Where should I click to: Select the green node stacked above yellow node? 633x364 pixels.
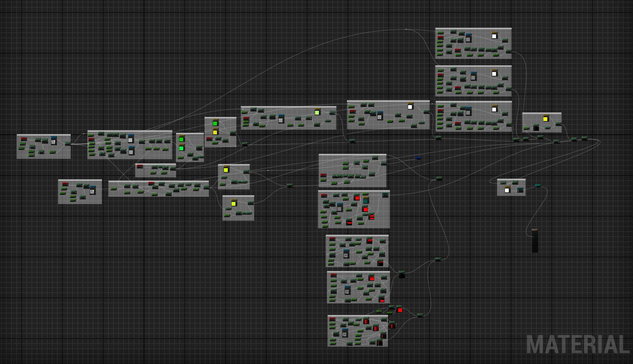tap(215, 123)
